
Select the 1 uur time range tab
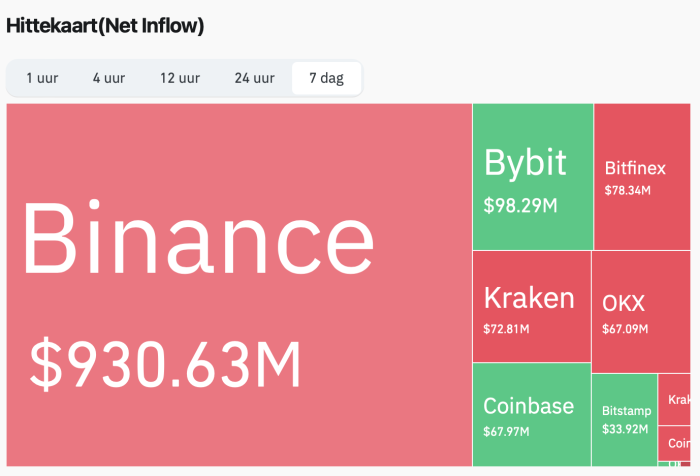tap(42, 78)
